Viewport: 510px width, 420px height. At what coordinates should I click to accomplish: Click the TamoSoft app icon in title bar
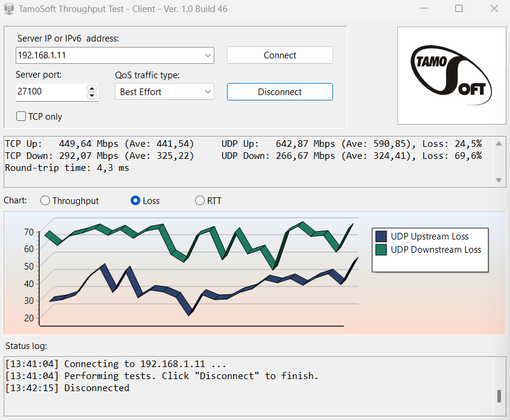pyautogui.click(x=9, y=9)
